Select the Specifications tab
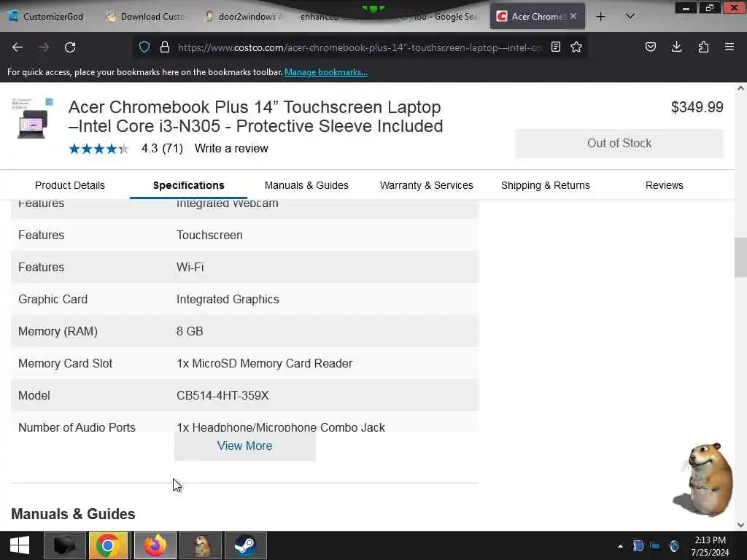Image resolution: width=747 pixels, height=560 pixels. tap(189, 185)
